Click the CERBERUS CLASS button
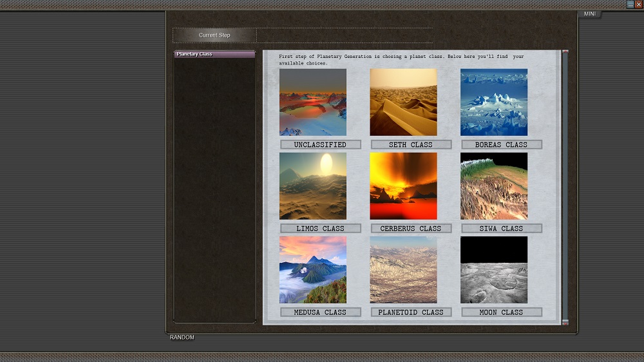Image resolution: width=644 pixels, height=362 pixels. 411,229
